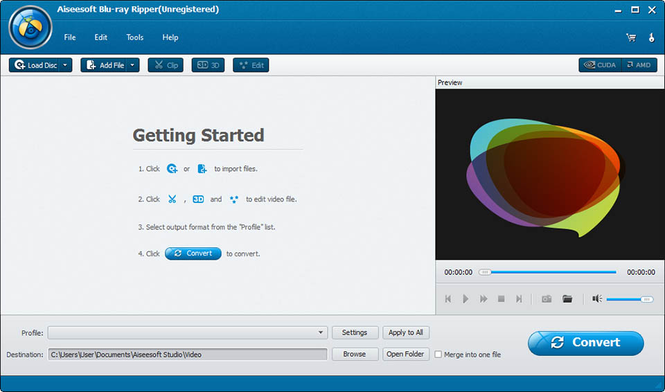665x392 pixels.
Task: Stop the preview playback
Action: (x=501, y=299)
